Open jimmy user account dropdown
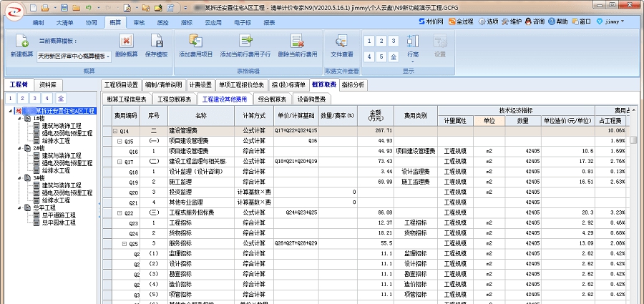 (610, 21)
